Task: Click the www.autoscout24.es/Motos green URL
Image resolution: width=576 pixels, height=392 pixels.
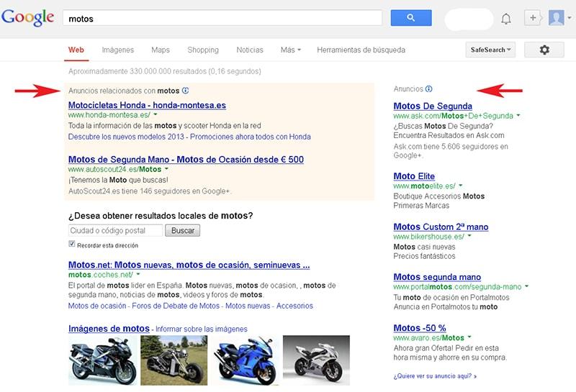Action: [x=114, y=169]
